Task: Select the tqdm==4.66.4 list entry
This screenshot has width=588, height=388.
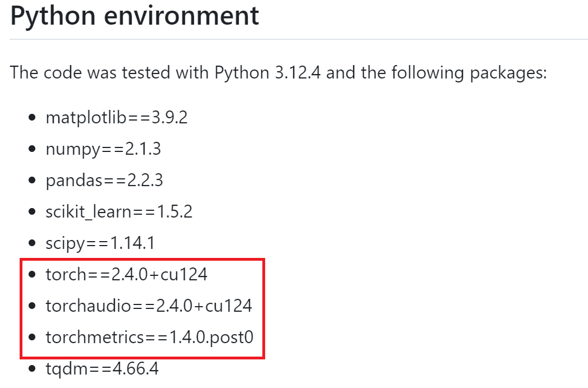Action: point(102,368)
